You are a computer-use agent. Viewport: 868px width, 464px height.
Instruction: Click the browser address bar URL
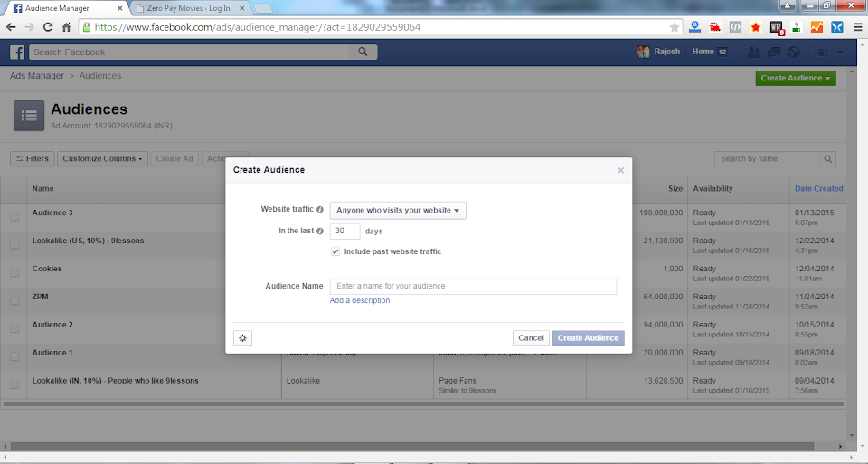258,27
